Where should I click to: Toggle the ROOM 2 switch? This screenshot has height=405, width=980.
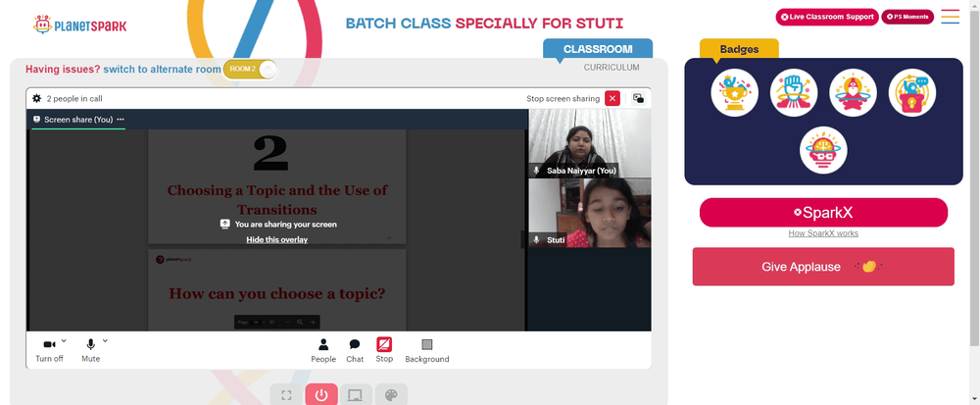coord(250,69)
